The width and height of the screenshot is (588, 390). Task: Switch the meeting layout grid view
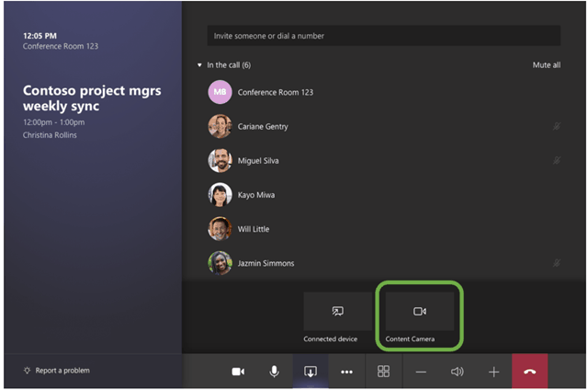383,372
